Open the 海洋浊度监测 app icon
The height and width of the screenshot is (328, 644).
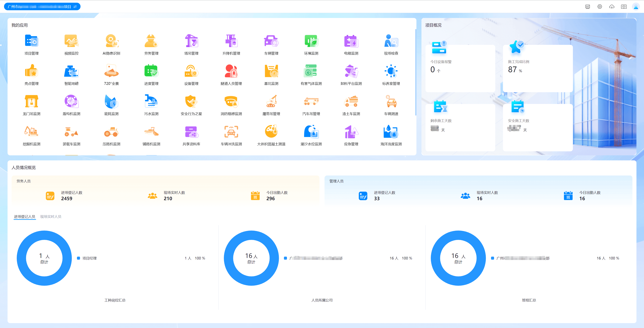click(x=391, y=132)
